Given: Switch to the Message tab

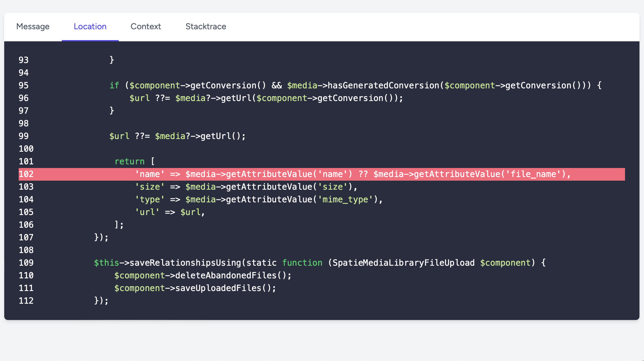Looking at the screenshot, I should [33, 27].
